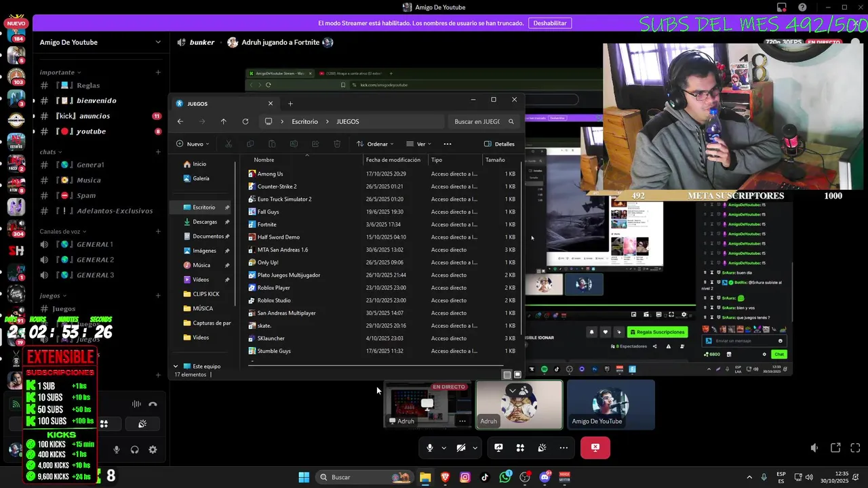Image resolution: width=868 pixels, height=488 pixels.
Task: Open options on Adruh stream tile
Action: point(462,421)
